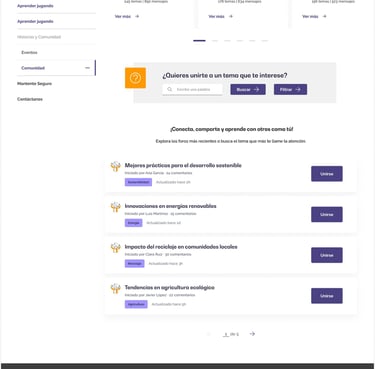This screenshot has height=369, width=375.
Task: Open Contáctanos in the sidebar
Action: pyautogui.click(x=30, y=99)
